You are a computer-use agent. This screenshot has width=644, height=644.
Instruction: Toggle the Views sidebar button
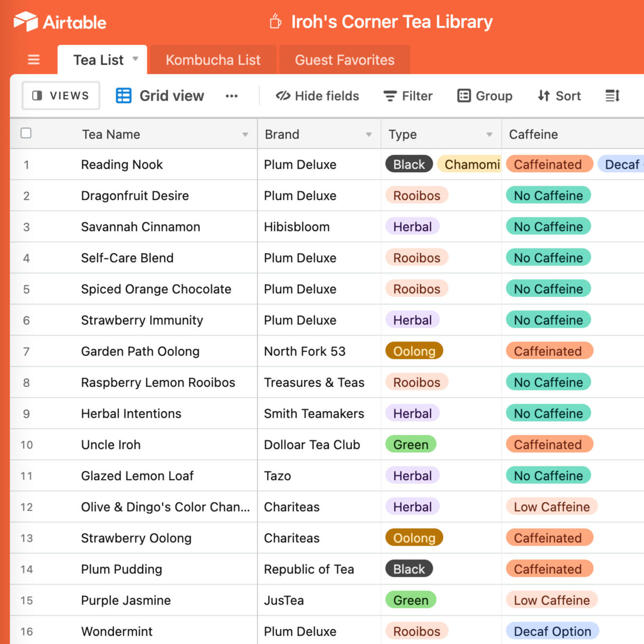(61, 96)
